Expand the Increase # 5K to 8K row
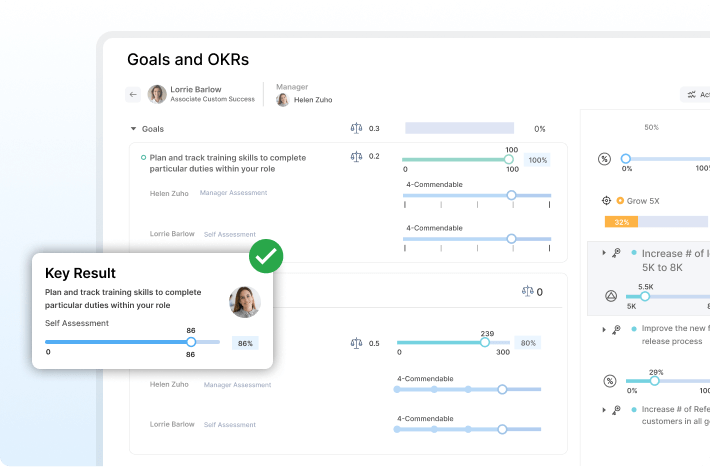The image size is (710, 467). click(x=604, y=253)
